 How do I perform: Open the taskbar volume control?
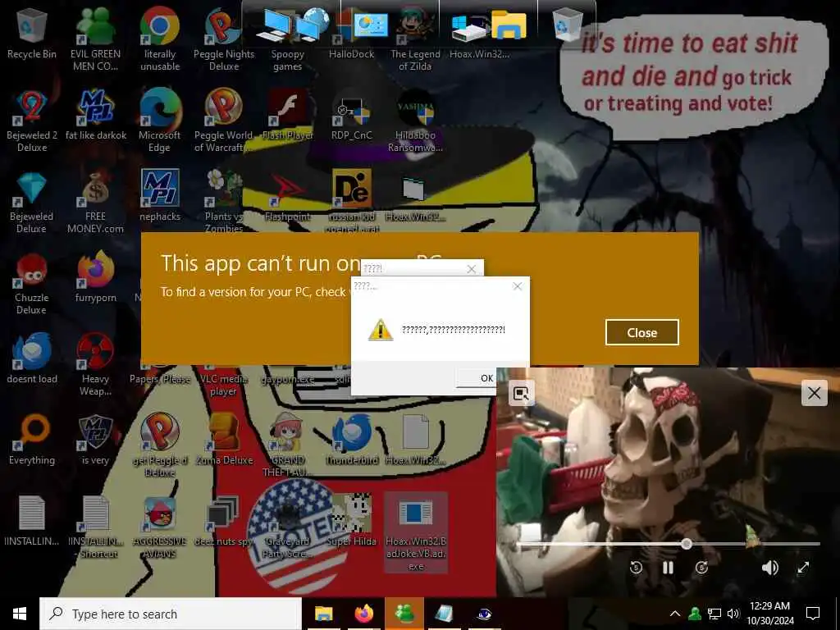[x=733, y=614]
